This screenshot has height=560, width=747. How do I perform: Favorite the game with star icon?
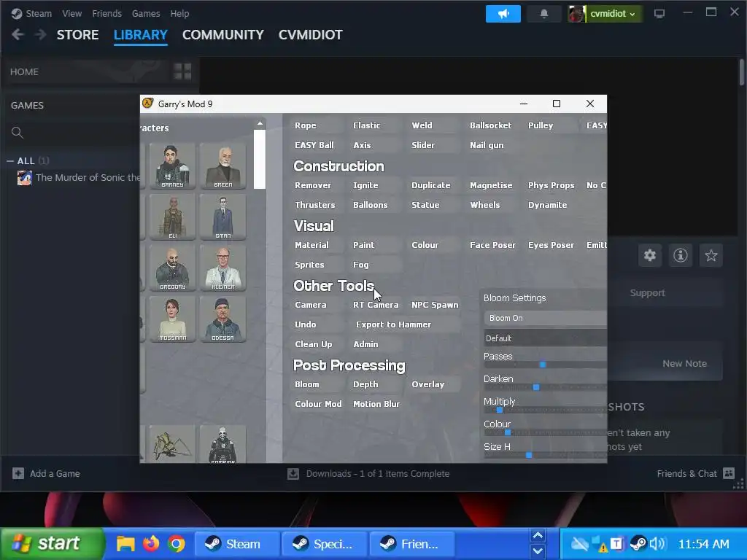(x=711, y=255)
